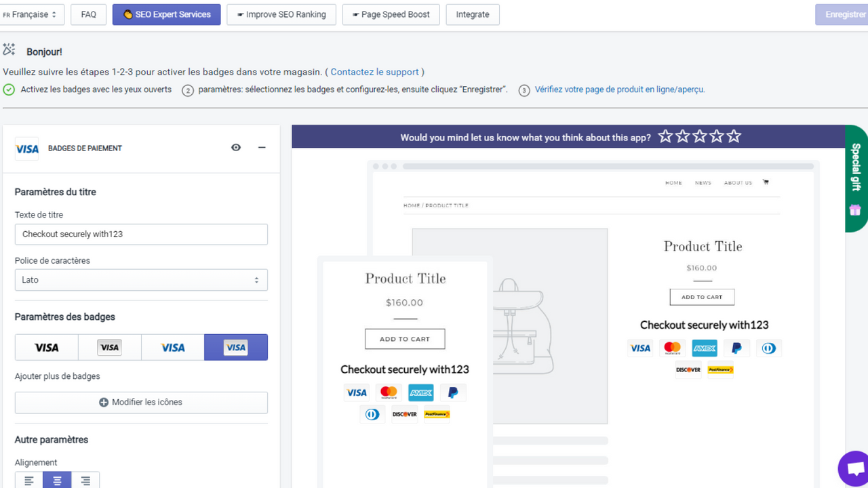Click the green step one checkmark
This screenshot has height=488, width=868.
tap(9, 89)
